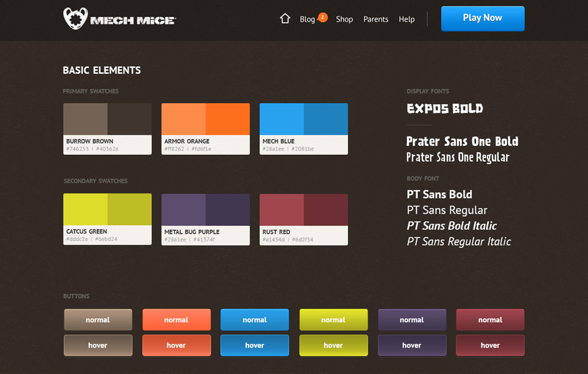Image resolution: width=588 pixels, height=374 pixels.
Task: Click the Prater Sans One Bold sample
Action: point(462,141)
